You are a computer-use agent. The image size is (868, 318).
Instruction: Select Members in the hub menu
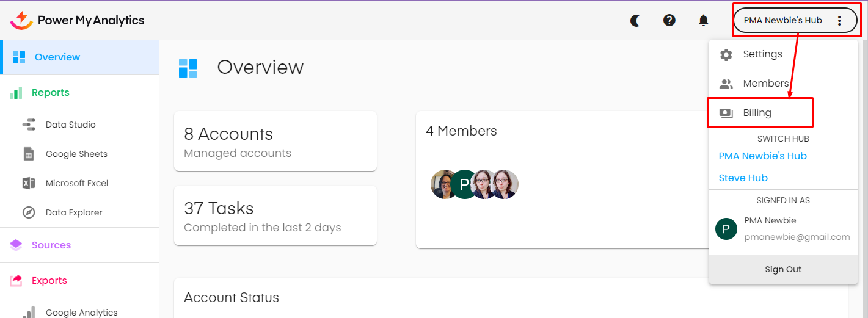765,84
